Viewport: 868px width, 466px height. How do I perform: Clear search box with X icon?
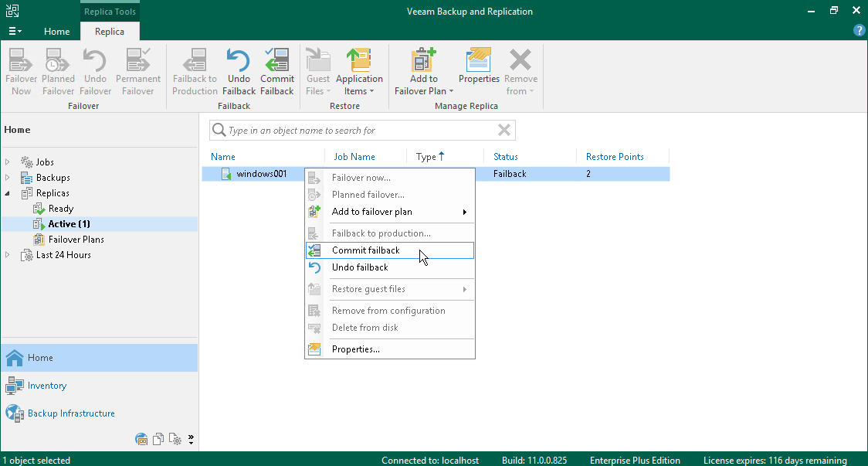504,131
